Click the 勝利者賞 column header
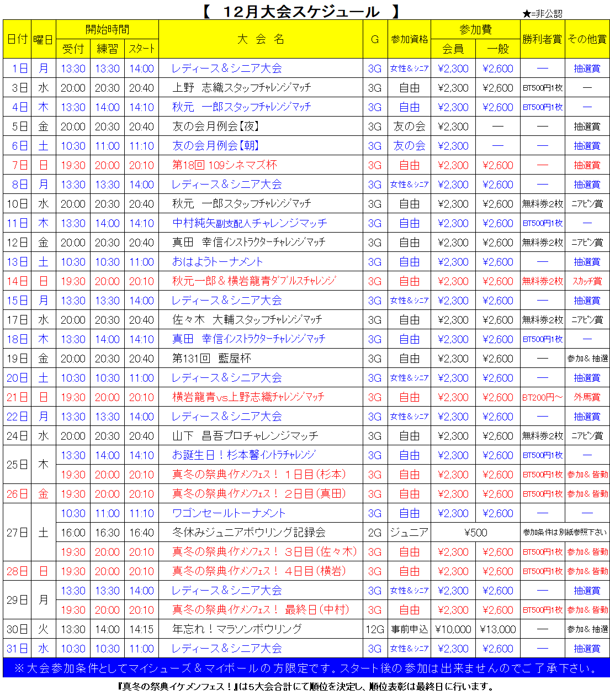 coord(542,39)
